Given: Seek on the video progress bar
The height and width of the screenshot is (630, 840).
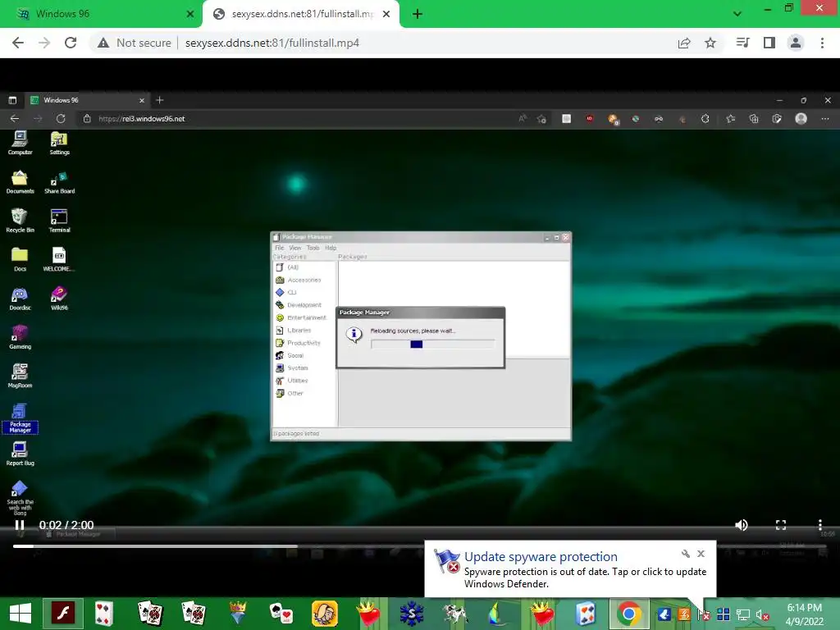Looking at the screenshot, I should click(x=419, y=546).
